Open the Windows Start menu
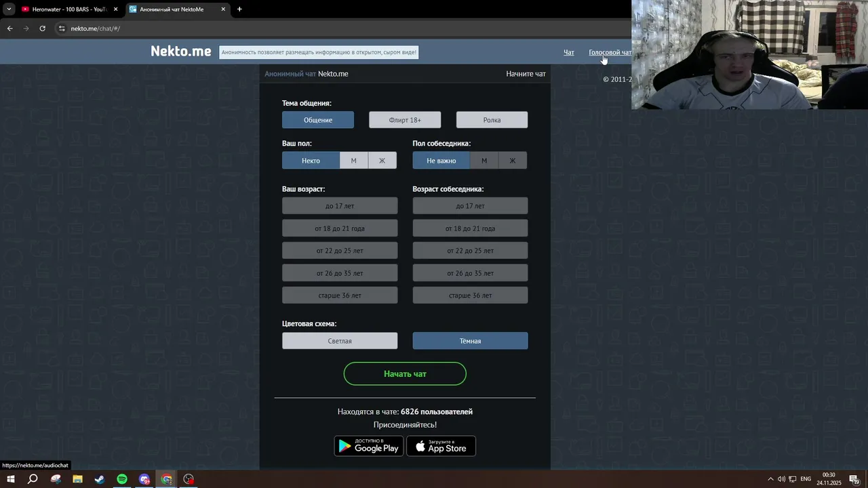This screenshot has height=488, width=868. 10,479
